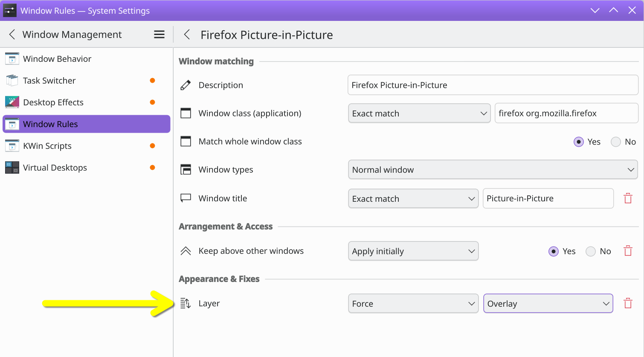The image size is (644, 357).
Task: Maximize the System Settings window
Action: [x=614, y=10]
